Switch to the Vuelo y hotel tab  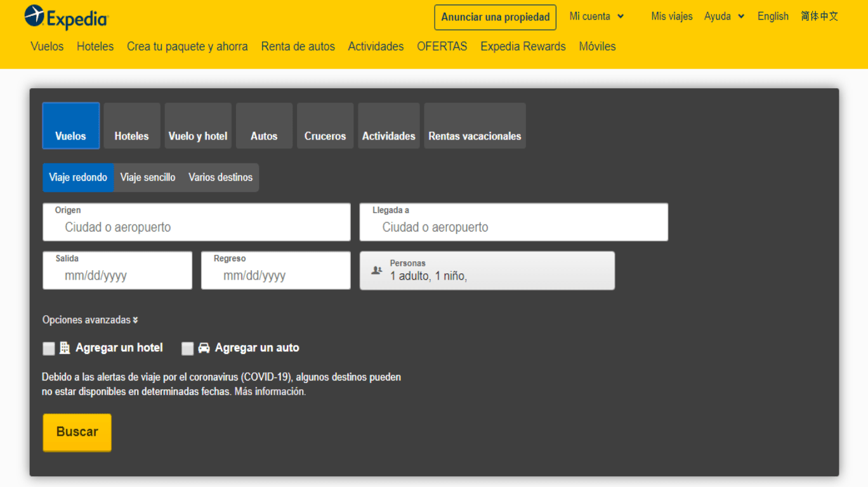click(198, 126)
